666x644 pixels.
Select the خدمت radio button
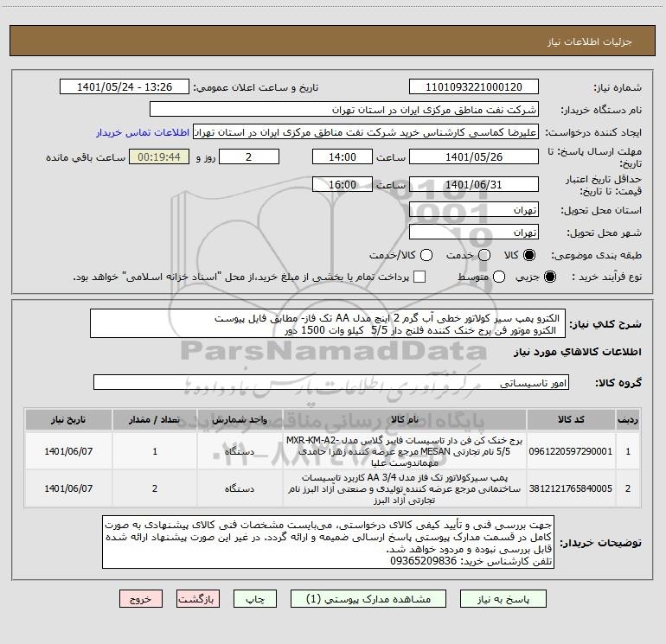click(x=484, y=255)
